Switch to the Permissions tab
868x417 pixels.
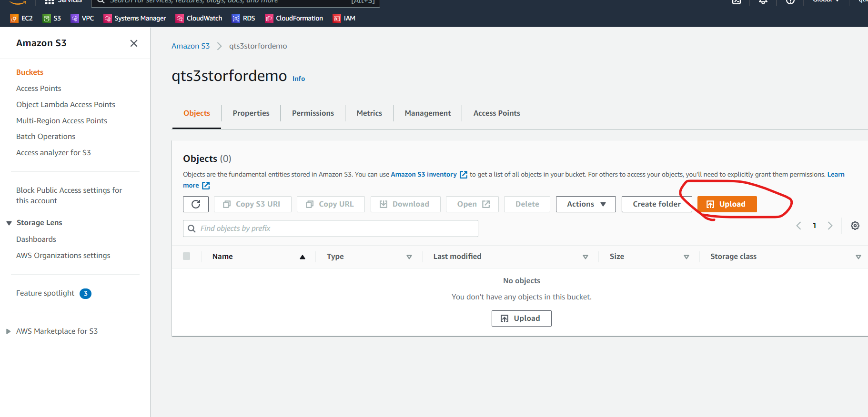pos(313,113)
